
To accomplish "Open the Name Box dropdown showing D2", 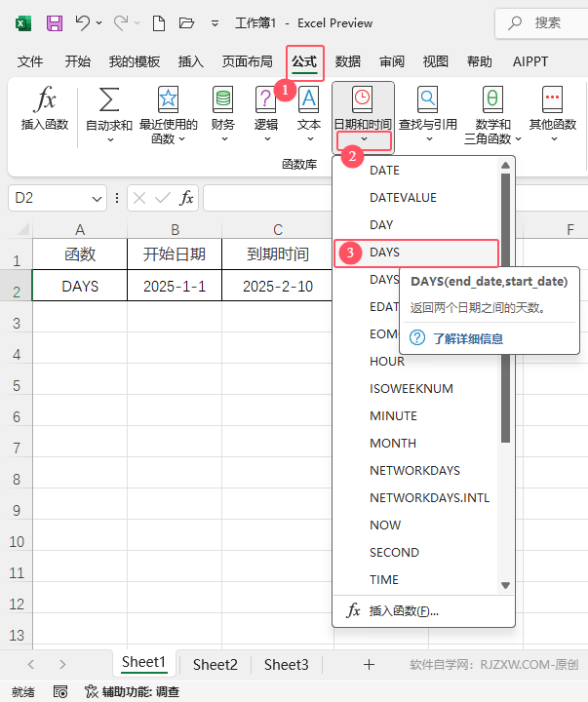I will point(97,198).
